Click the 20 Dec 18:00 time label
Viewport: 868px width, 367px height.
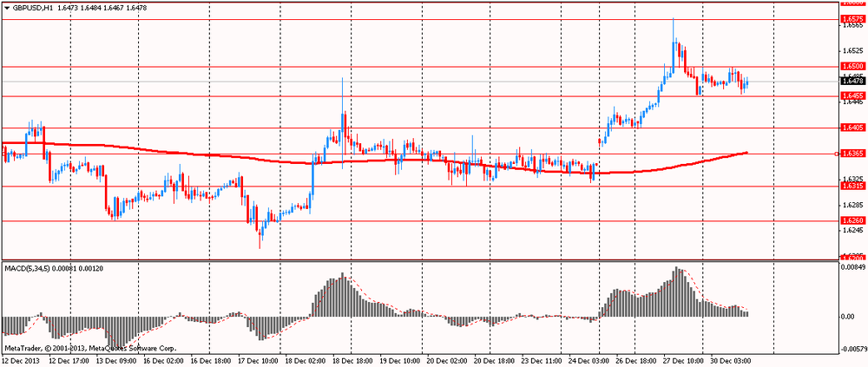click(496, 360)
